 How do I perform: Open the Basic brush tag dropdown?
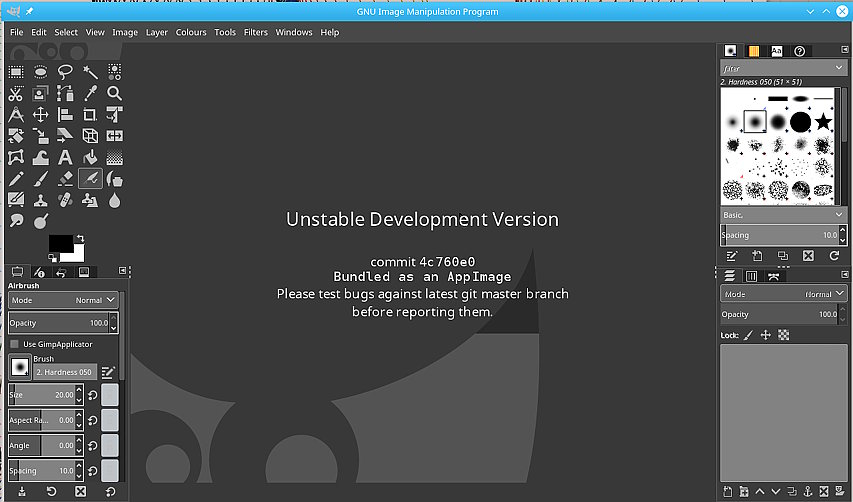tap(783, 215)
